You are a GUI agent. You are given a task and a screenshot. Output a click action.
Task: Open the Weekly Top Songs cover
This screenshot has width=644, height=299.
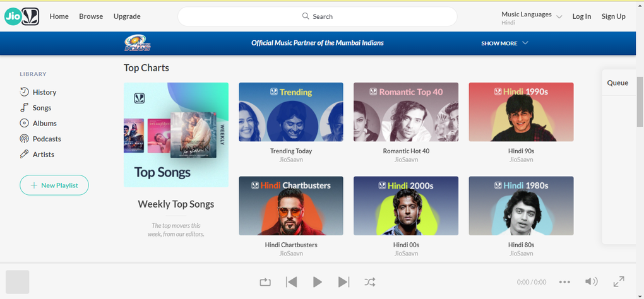point(176,135)
